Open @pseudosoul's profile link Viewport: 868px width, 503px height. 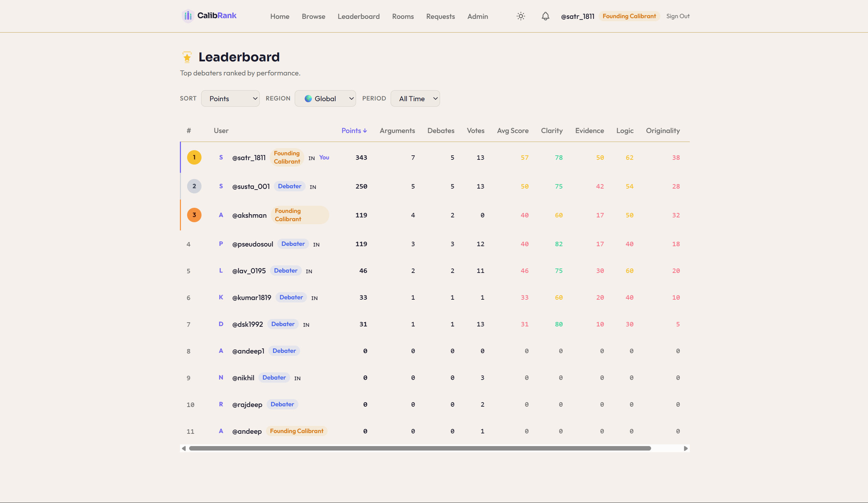pos(253,244)
